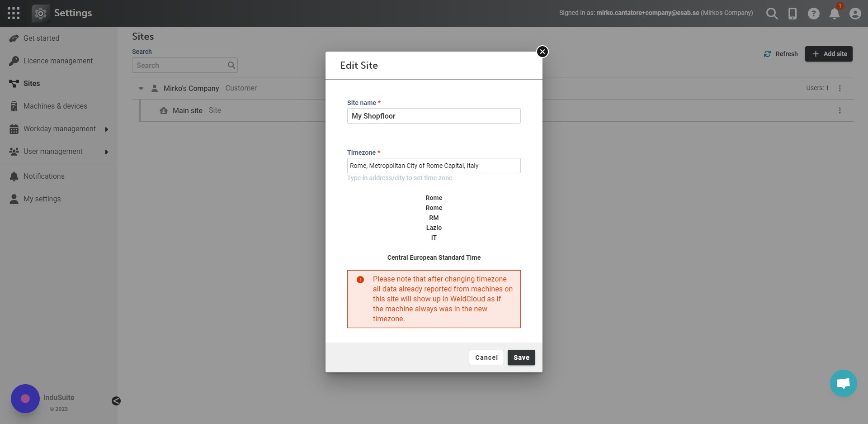Expand the User management submenu arrow
Viewport: 868px width, 424px height.
tap(107, 152)
